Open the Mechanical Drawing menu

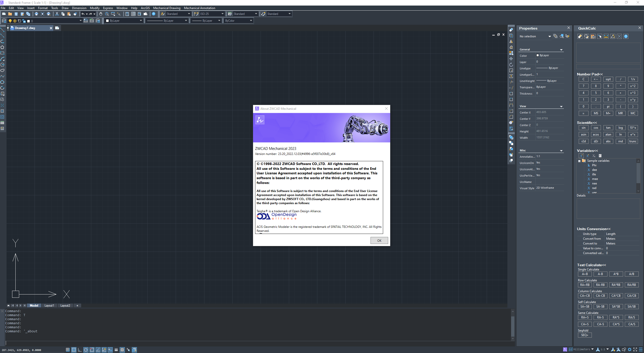coord(167,8)
